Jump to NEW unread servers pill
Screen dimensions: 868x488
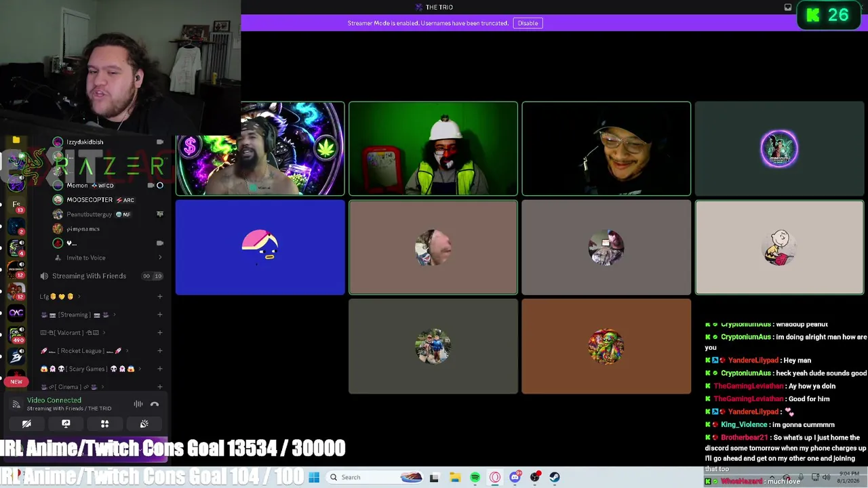tap(16, 382)
